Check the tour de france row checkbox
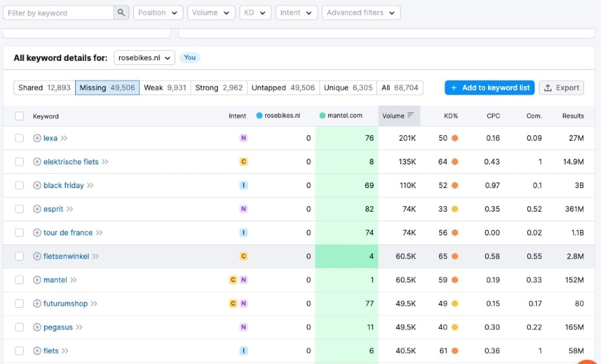The width and height of the screenshot is (601, 364). (x=19, y=233)
